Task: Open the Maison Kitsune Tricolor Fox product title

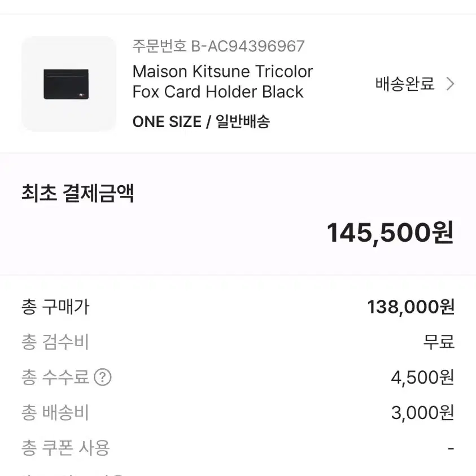Action: click(222, 81)
